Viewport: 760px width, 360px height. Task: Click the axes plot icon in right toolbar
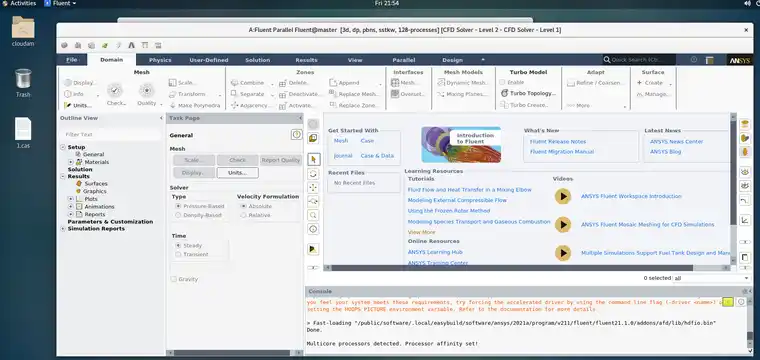click(745, 220)
